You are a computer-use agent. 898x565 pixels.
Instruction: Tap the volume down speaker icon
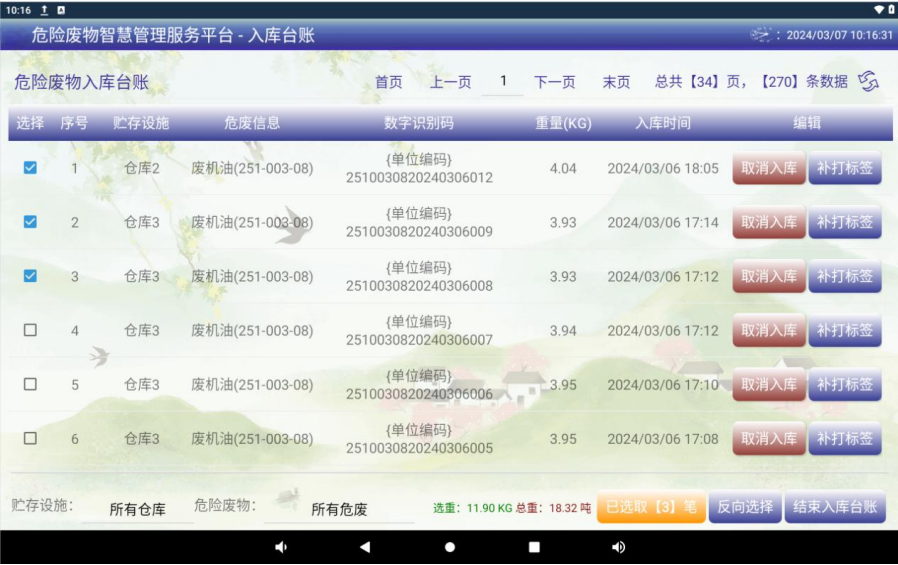281,547
